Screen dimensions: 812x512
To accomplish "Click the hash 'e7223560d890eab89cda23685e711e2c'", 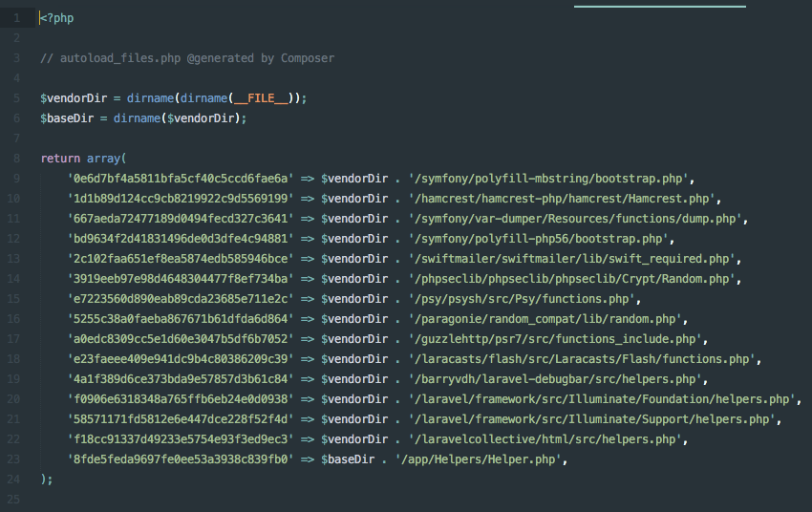I will [181, 299].
